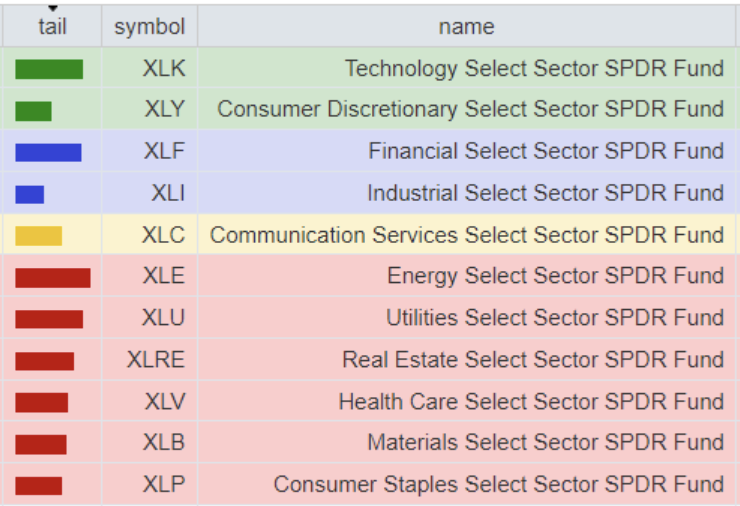Select the yellow tail bar for XLC

pyautogui.click(x=39, y=236)
